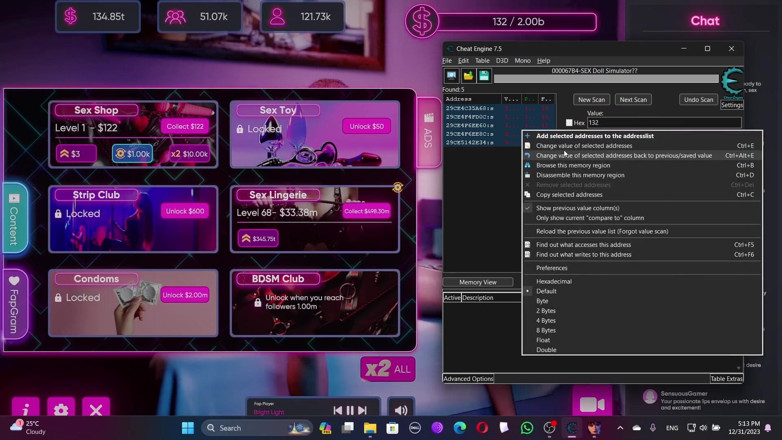
Task: Click the New Scan button
Action: click(591, 99)
